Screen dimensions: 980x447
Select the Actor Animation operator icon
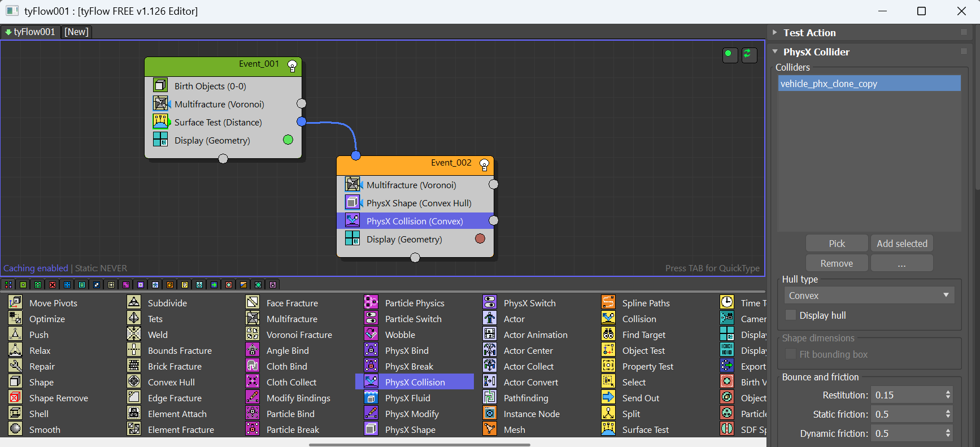point(490,334)
